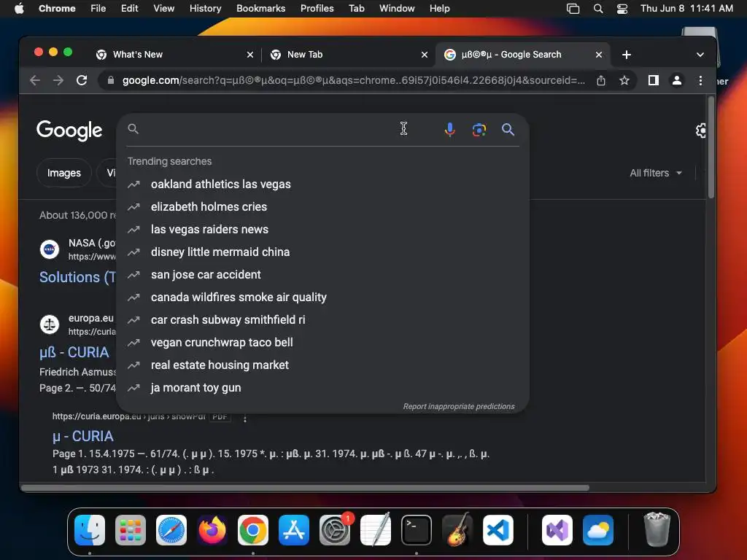
Task: Click the vertical page scrollbar
Action: pyautogui.click(x=711, y=147)
